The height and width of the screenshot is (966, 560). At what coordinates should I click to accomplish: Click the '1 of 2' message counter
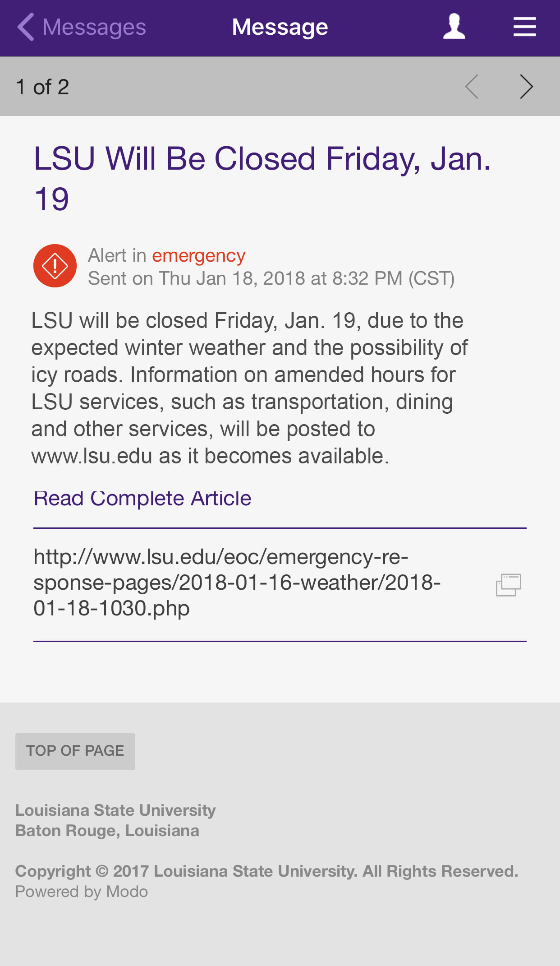[42, 87]
